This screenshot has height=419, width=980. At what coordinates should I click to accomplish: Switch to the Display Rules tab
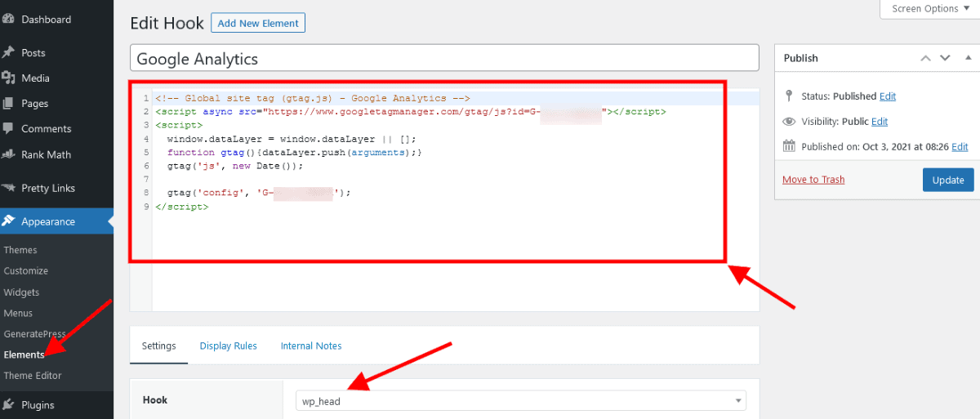pyautogui.click(x=228, y=345)
